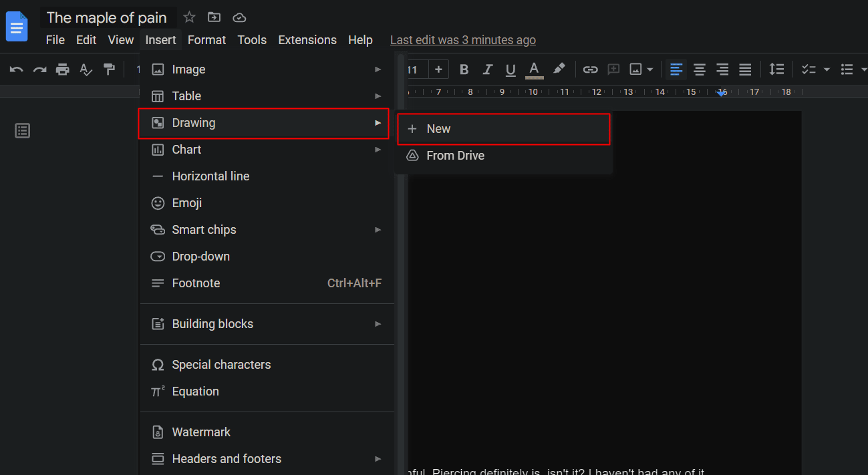Screen dimensions: 868x475
Task: Open the Extensions menu
Action: pyautogui.click(x=307, y=40)
